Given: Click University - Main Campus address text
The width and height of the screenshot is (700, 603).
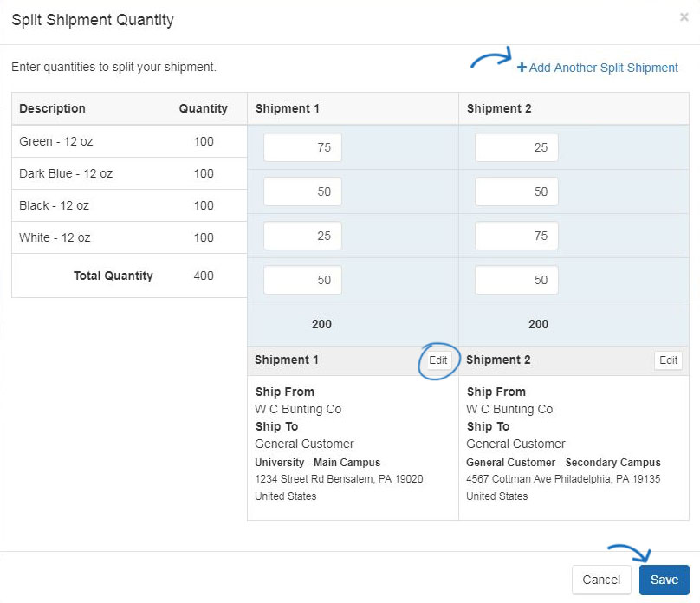Looking at the screenshot, I should click(318, 463).
